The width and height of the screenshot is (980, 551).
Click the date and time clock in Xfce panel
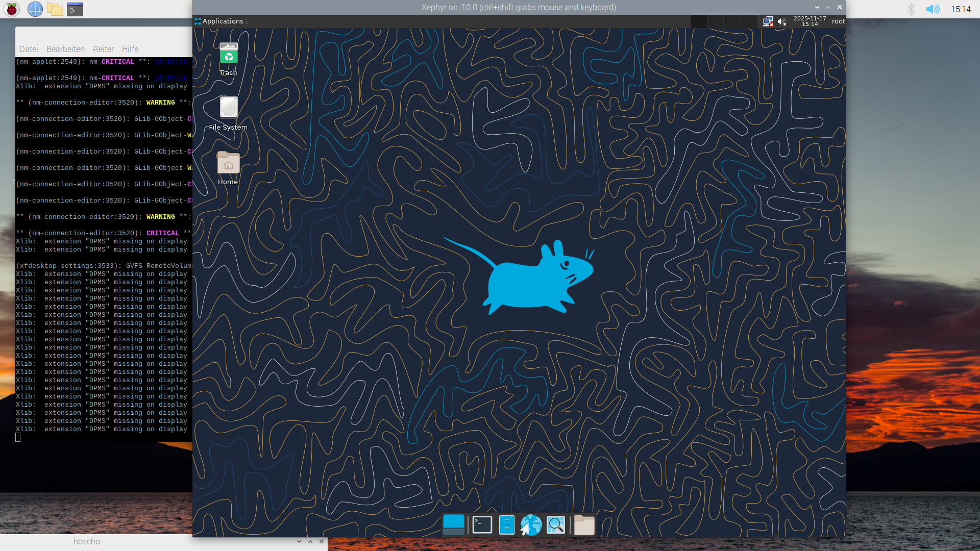[x=810, y=21]
